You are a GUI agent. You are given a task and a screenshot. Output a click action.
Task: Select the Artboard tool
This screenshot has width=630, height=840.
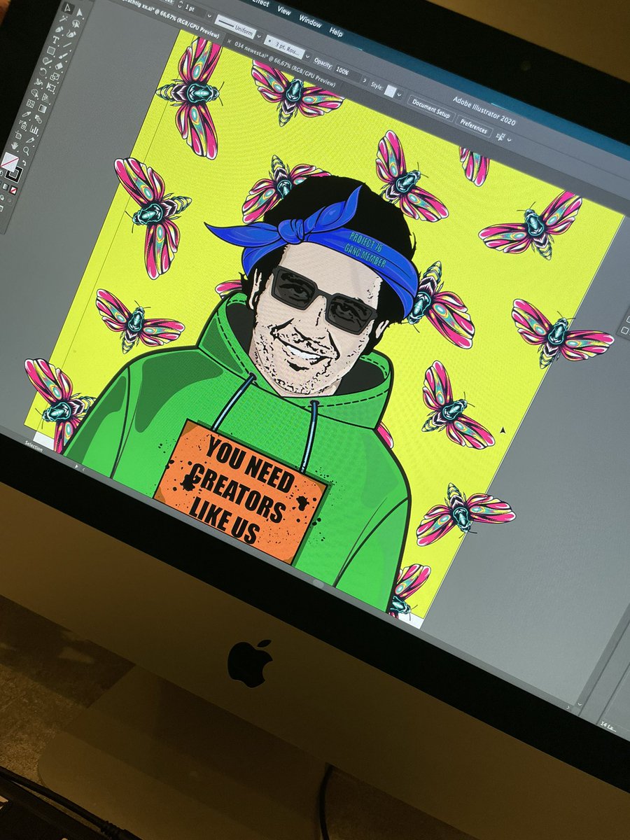tap(19, 135)
